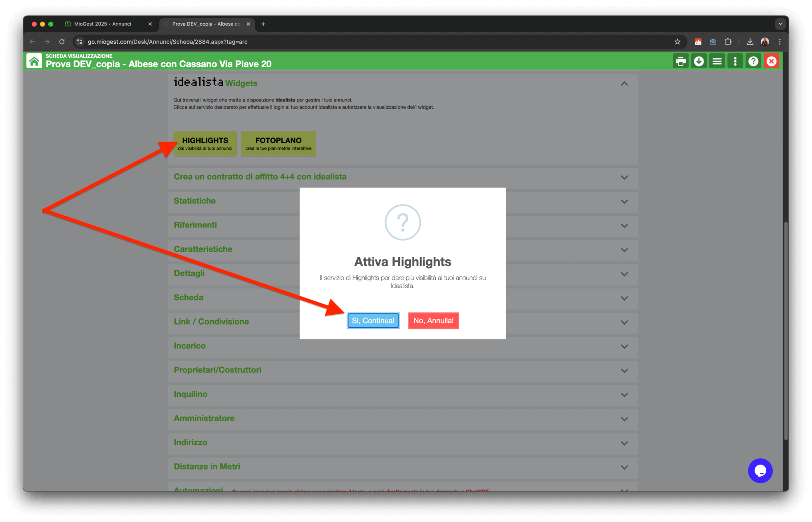Click the MioGest home icon

click(34, 61)
